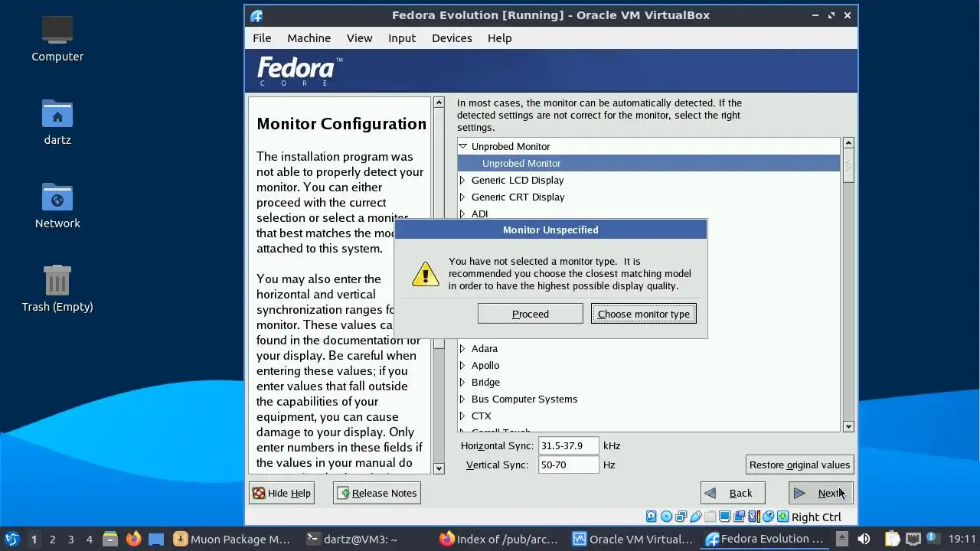
Task: Click the Proceed button in dialog
Action: (530, 314)
